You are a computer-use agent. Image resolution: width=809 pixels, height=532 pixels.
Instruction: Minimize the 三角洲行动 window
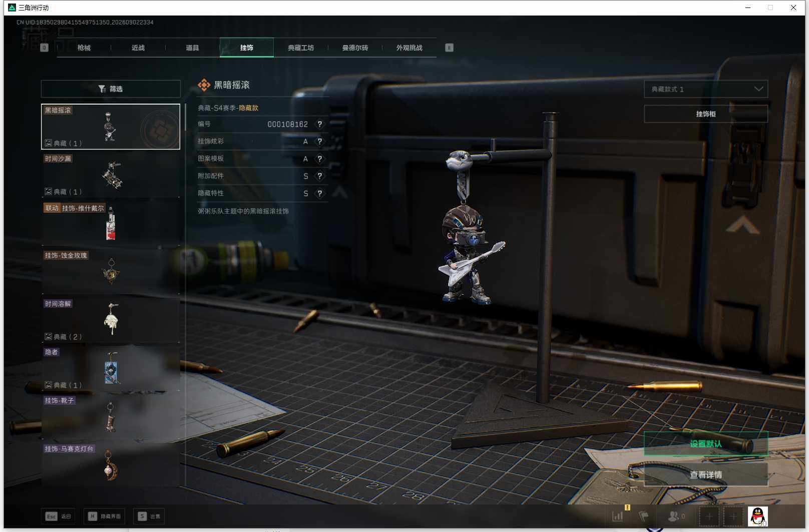point(748,8)
